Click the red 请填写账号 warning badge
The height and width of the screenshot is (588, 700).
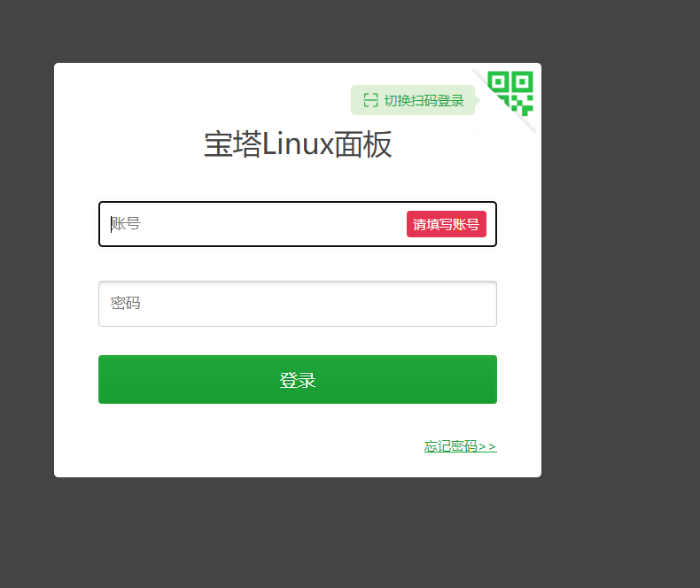447,224
